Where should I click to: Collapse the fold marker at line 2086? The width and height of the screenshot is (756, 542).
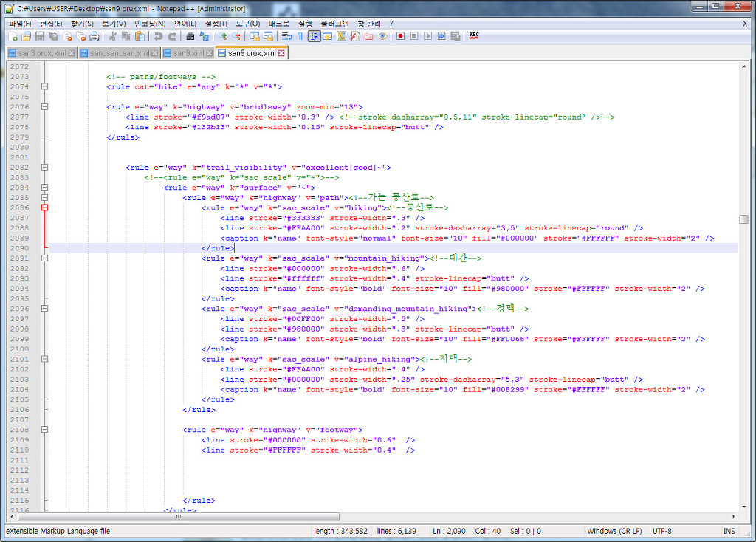[x=44, y=208]
